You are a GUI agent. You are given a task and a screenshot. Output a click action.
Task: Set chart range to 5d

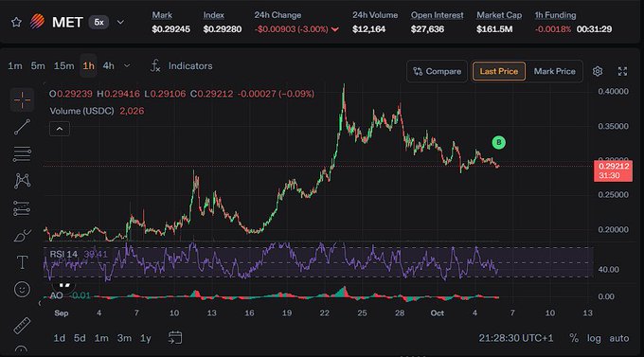click(x=80, y=338)
